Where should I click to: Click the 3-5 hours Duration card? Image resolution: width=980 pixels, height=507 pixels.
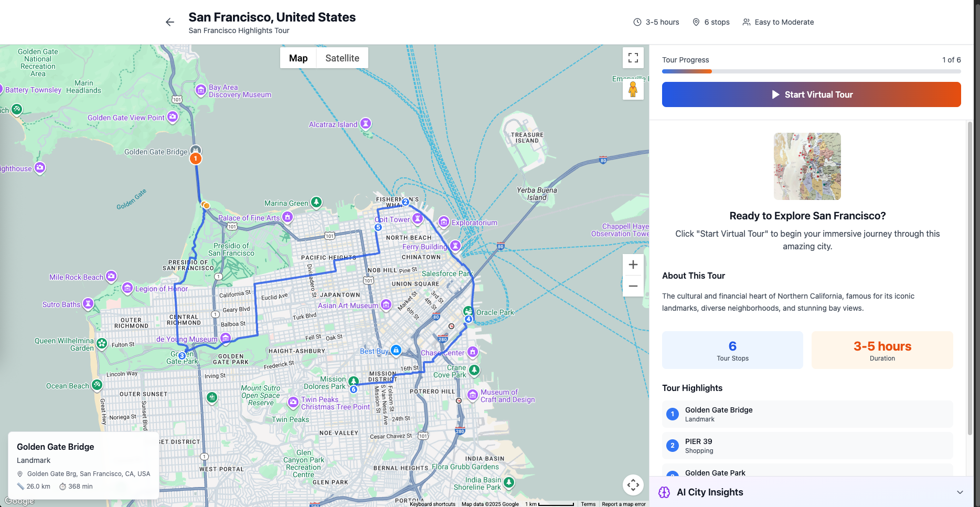[882, 350]
